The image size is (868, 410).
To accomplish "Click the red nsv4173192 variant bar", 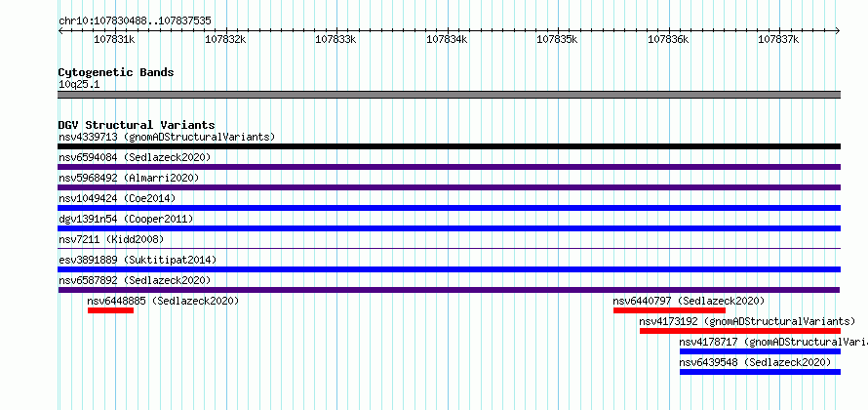I will [740, 331].
